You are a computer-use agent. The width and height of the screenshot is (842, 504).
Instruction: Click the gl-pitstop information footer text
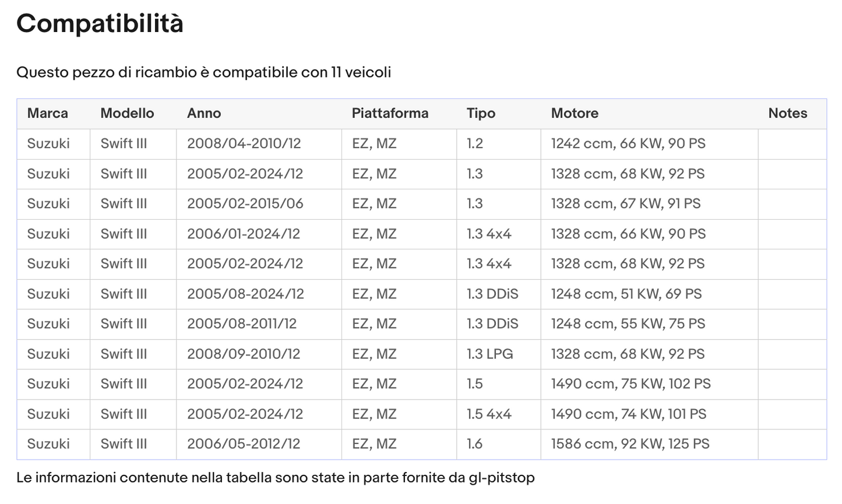(275, 478)
